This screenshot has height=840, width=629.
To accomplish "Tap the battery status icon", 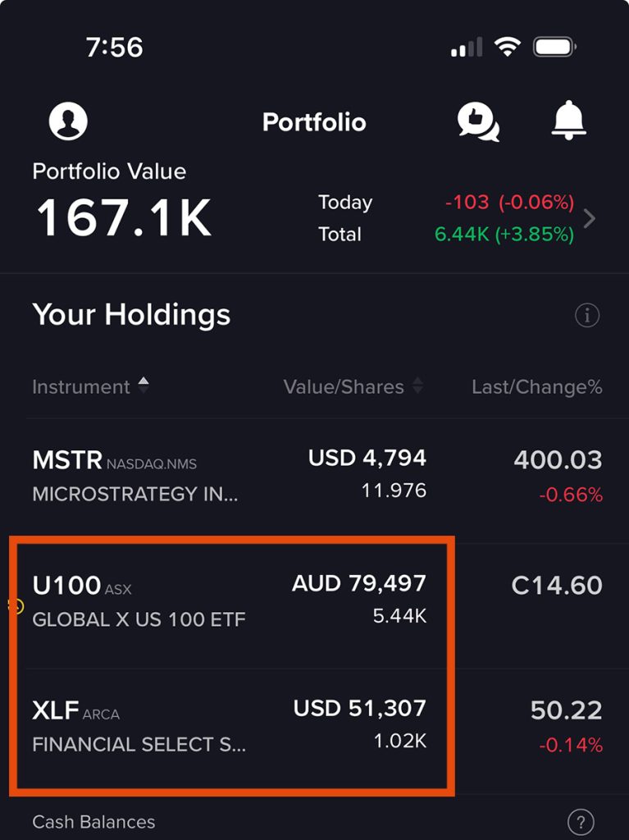I will (554, 47).
